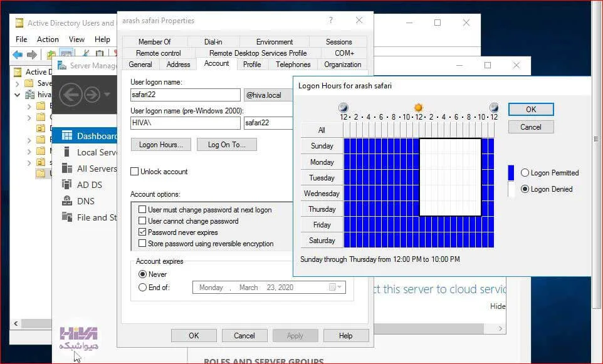The image size is (603, 364).
Task: Switch to the Telephones tab
Action: coord(293,65)
